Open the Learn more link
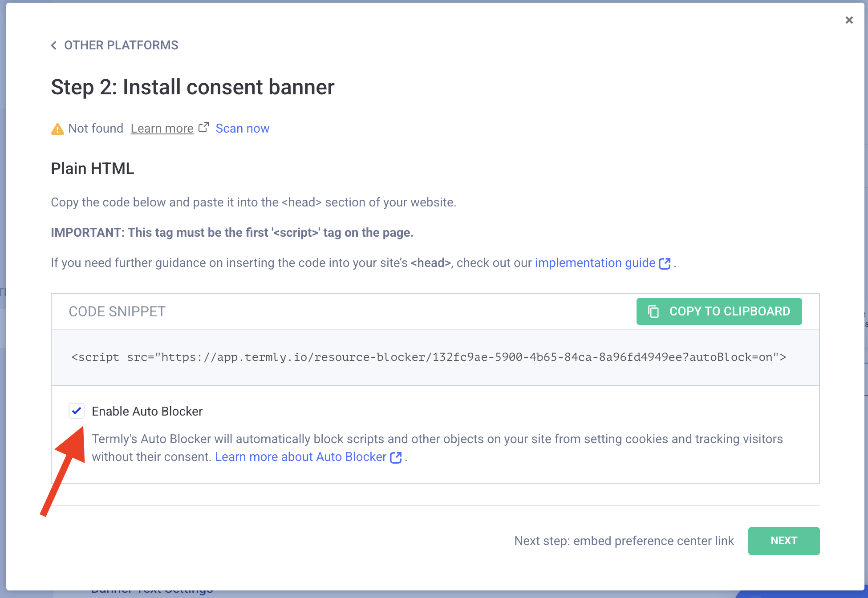The width and height of the screenshot is (868, 598). tap(162, 129)
